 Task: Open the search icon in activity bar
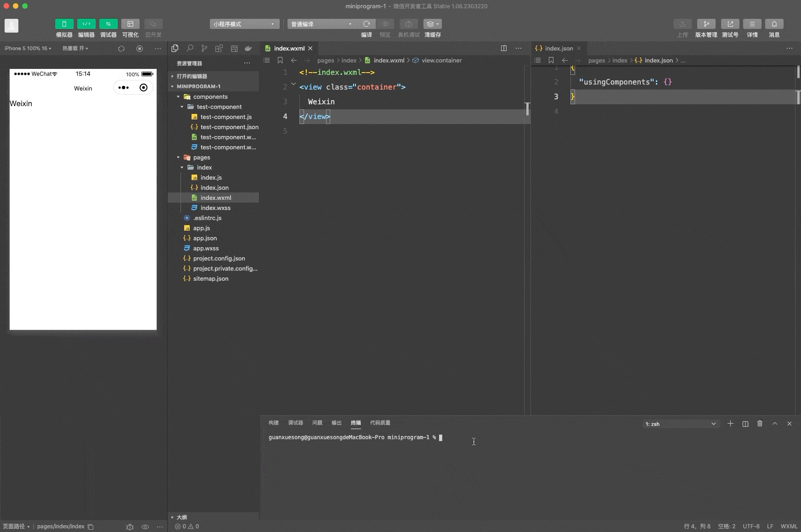click(x=190, y=48)
